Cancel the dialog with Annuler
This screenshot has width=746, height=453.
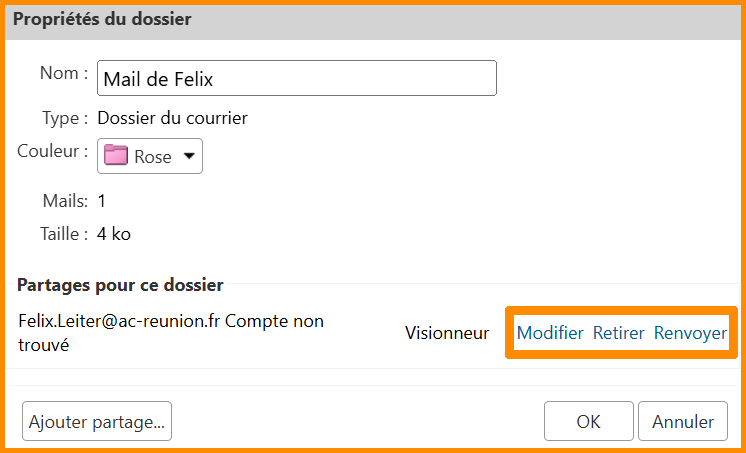[x=683, y=421]
